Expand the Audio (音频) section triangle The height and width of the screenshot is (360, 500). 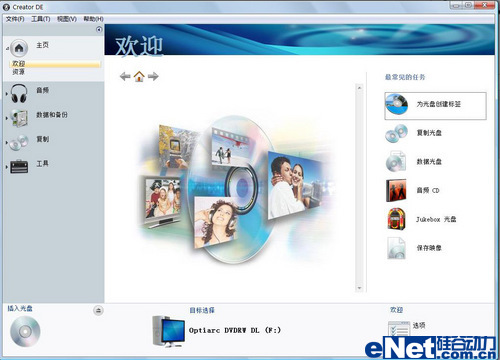(x=7, y=94)
